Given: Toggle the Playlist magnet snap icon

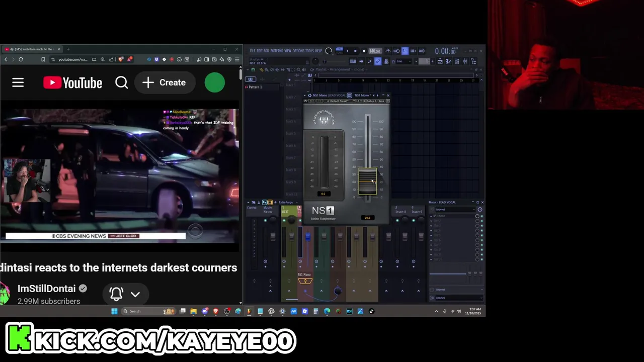Looking at the screenshot, I should (x=253, y=69).
